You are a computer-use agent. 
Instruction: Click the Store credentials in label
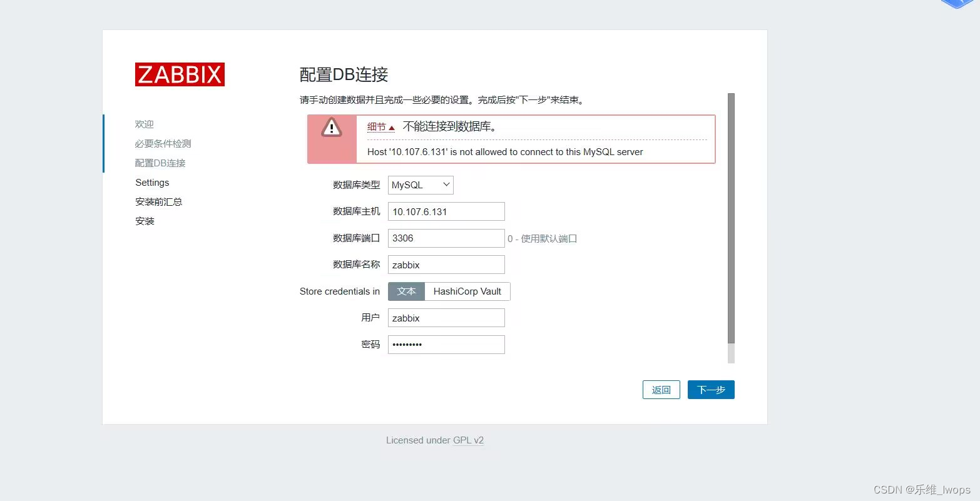pyautogui.click(x=340, y=291)
